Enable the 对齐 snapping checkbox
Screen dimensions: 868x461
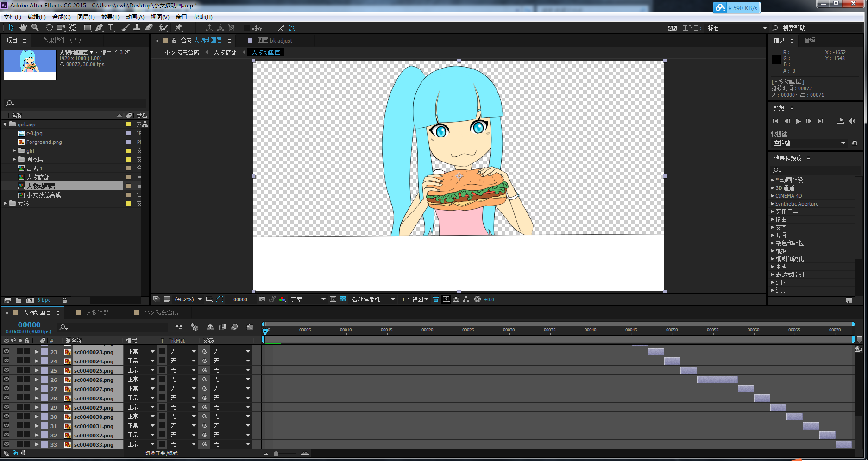pos(247,28)
